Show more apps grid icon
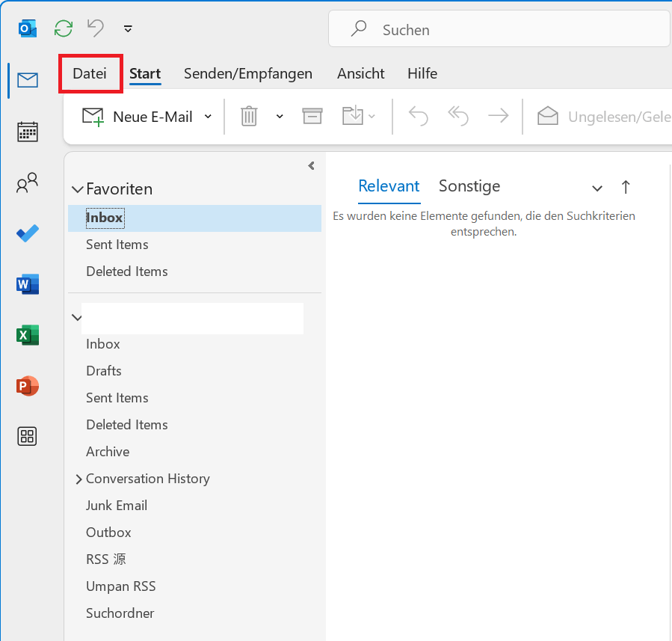672x641 pixels. click(28, 437)
